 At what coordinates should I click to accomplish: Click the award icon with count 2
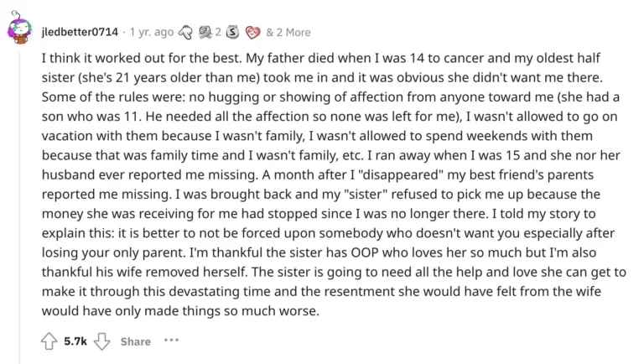207,33
